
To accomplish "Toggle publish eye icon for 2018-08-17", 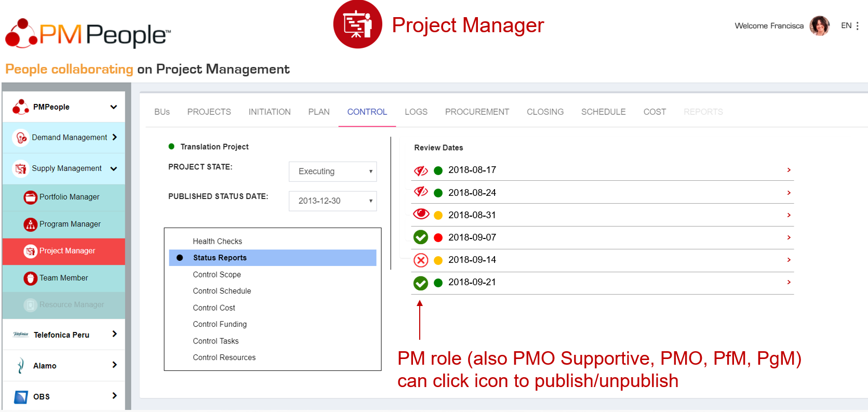I will point(421,170).
